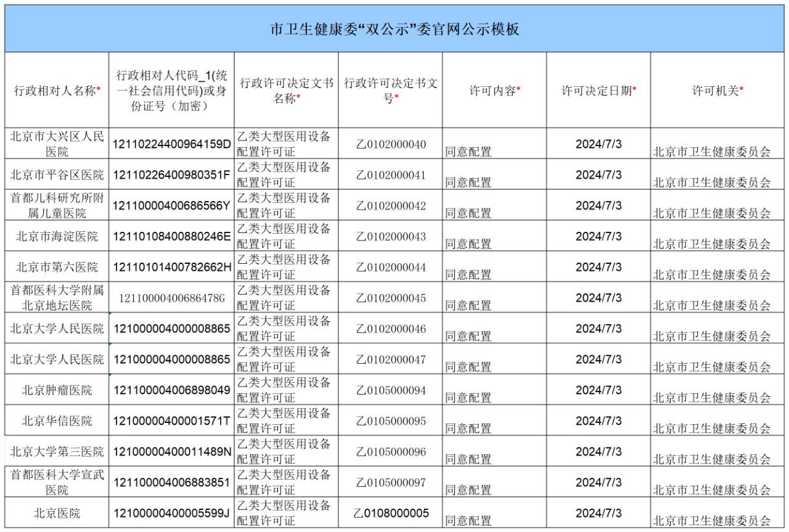
Task: Select the 许可决定日期 column header cell
Action: point(598,91)
